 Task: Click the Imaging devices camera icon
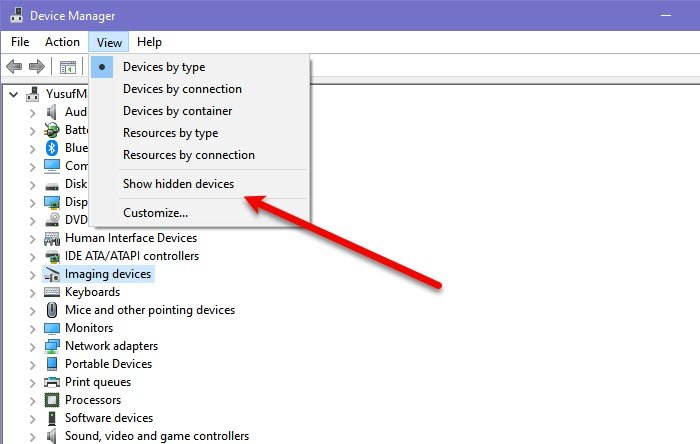pos(52,274)
